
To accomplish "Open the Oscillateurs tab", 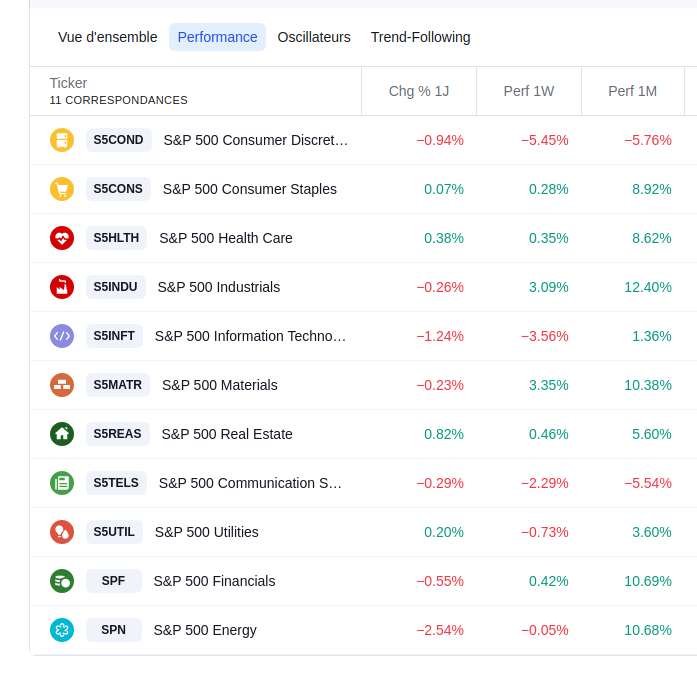I will [x=314, y=37].
